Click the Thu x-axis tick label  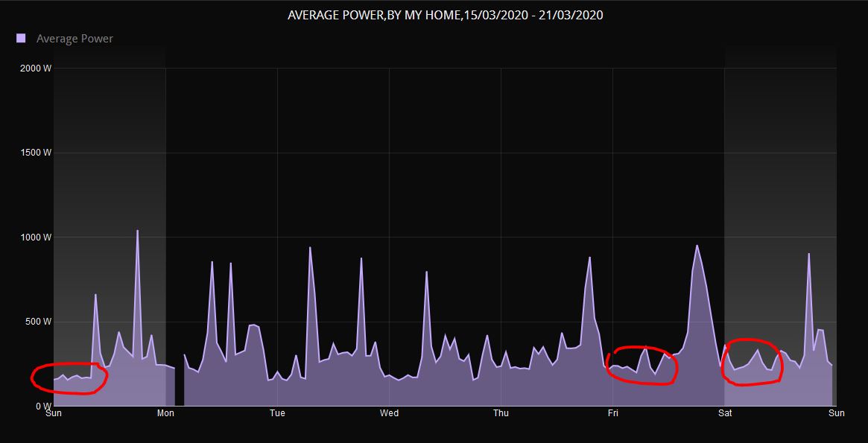pyautogui.click(x=501, y=413)
